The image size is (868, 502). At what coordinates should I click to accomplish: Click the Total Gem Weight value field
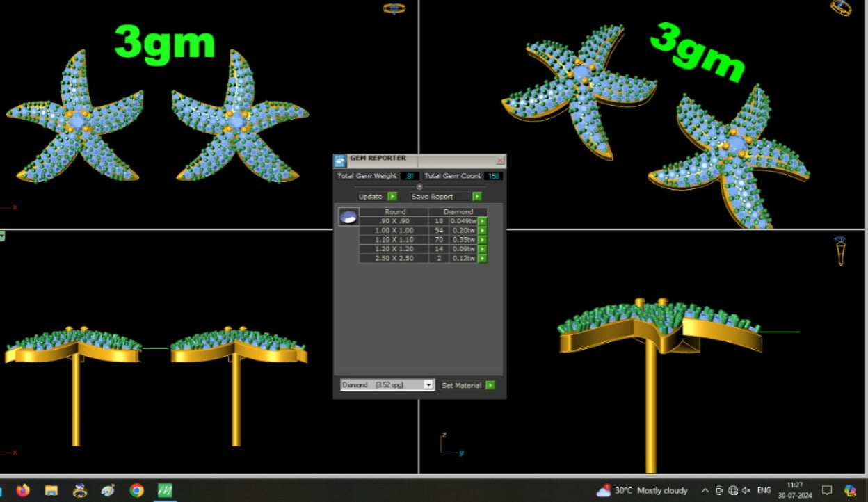[410, 176]
